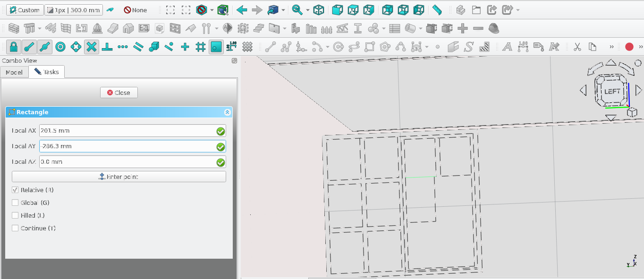Click the red macro record button
This screenshot has width=644, height=279.
click(629, 47)
